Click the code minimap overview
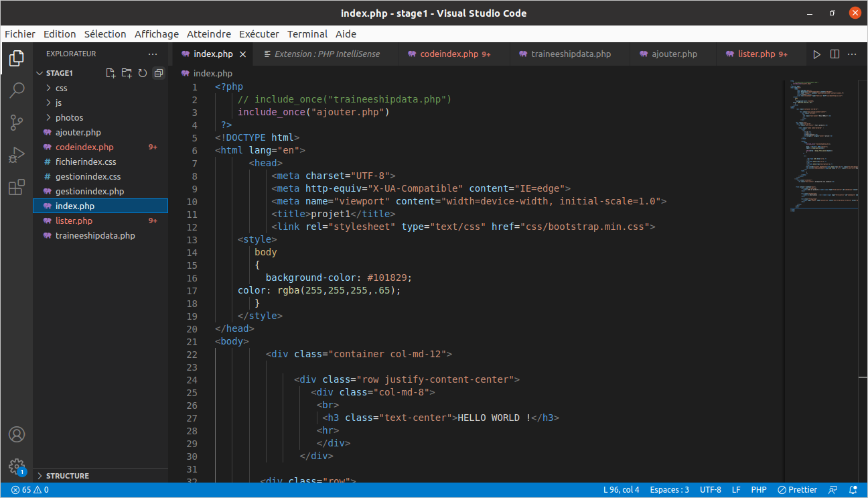Screen dimensions: 868x498 825,145
